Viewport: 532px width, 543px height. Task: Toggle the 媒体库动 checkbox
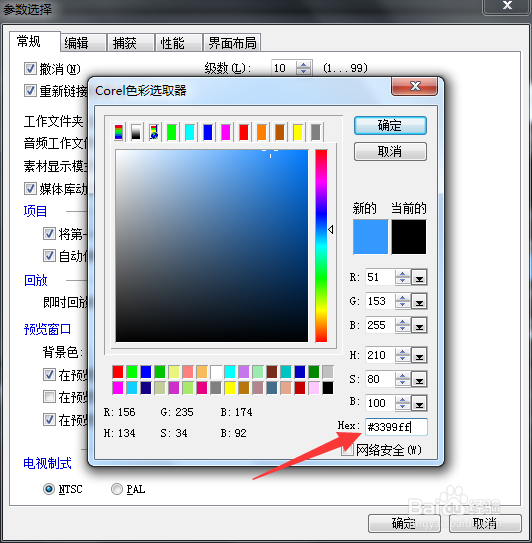click(x=30, y=189)
